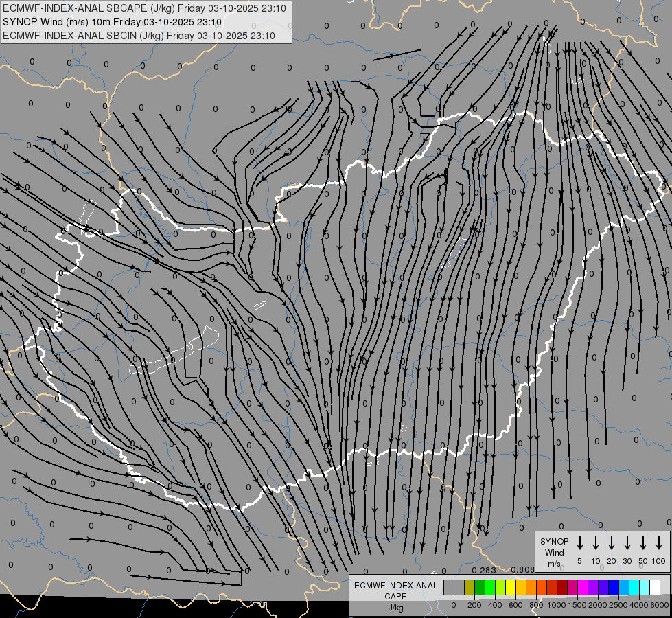
Task: Click the '5' wind speed label
Action: pos(579,561)
